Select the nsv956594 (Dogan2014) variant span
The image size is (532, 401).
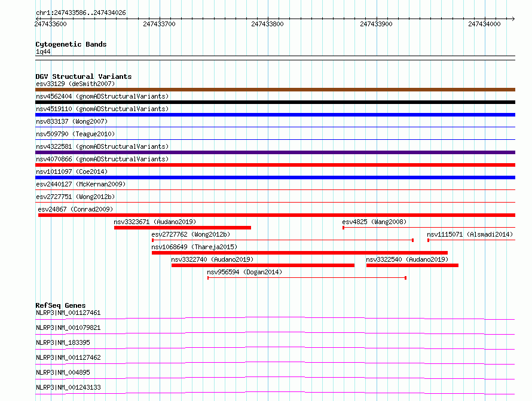tap(307, 278)
